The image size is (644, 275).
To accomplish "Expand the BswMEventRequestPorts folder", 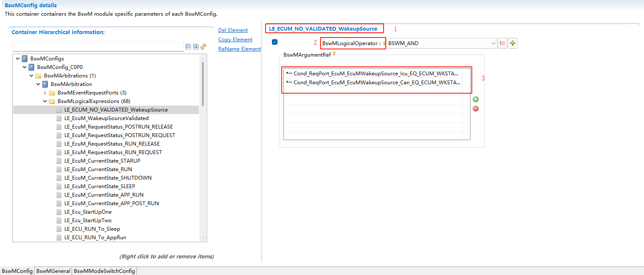I will point(45,92).
